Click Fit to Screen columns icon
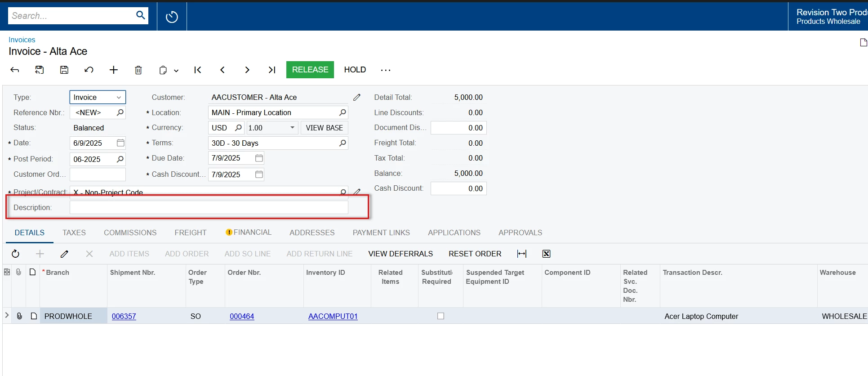Image resolution: width=868 pixels, height=376 pixels. click(522, 254)
